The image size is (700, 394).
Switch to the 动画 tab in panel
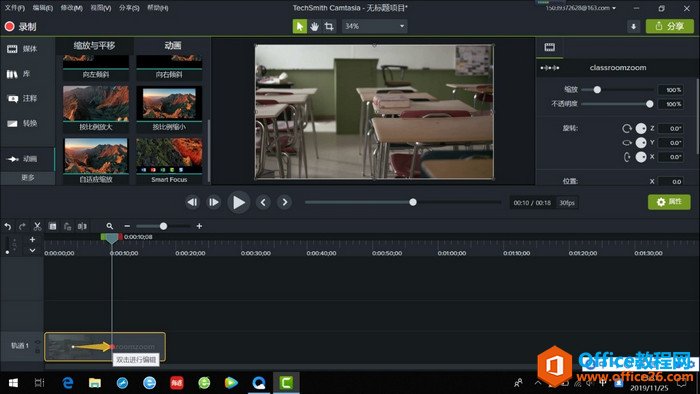[x=173, y=46]
